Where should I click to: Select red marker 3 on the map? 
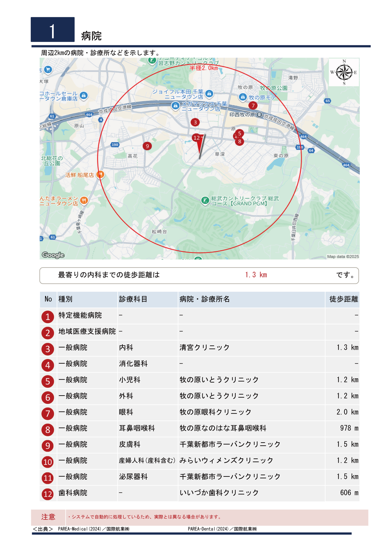195,122
